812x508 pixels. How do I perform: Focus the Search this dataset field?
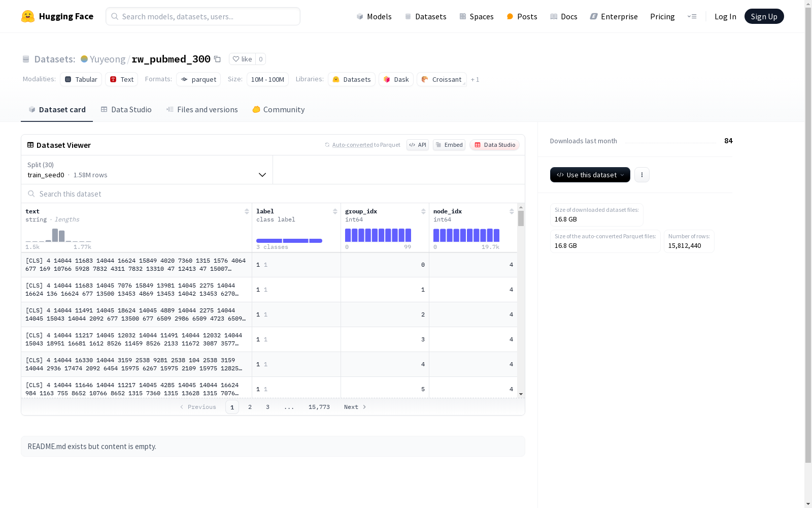point(273,194)
